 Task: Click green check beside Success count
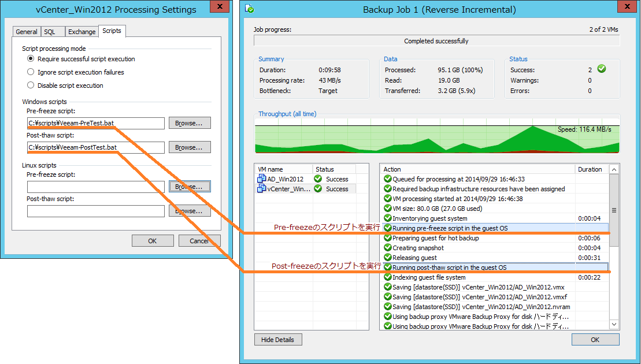[601, 69]
